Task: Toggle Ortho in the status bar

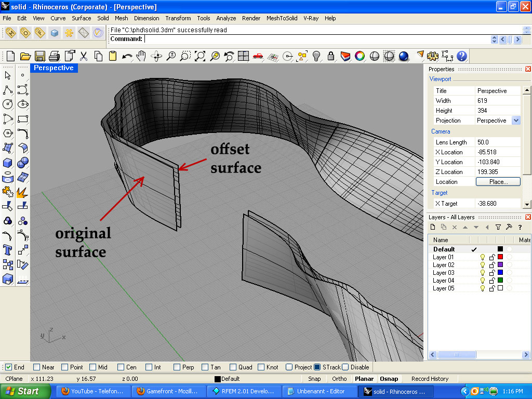Action: coord(339,379)
